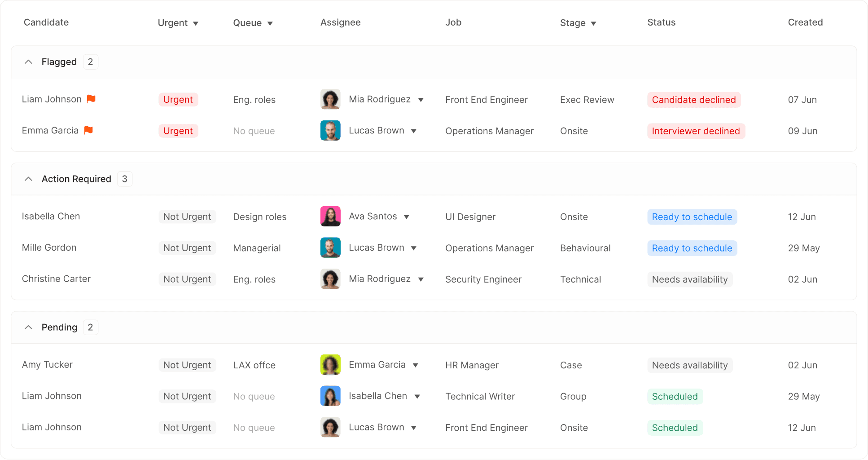Image resolution: width=868 pixels, height=460 pixels.
Task: Click the orange flag next to Emma Garcia
Action: (88, 130)
